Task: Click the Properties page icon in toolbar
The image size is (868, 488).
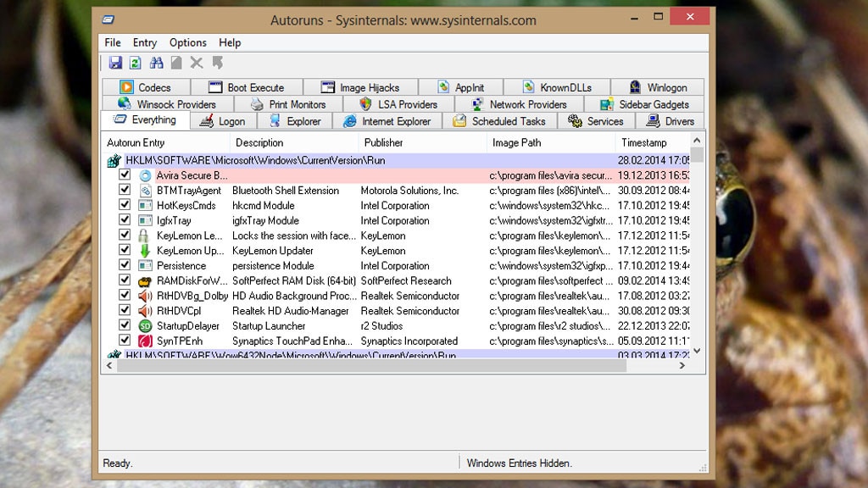Action: (176, 63)
